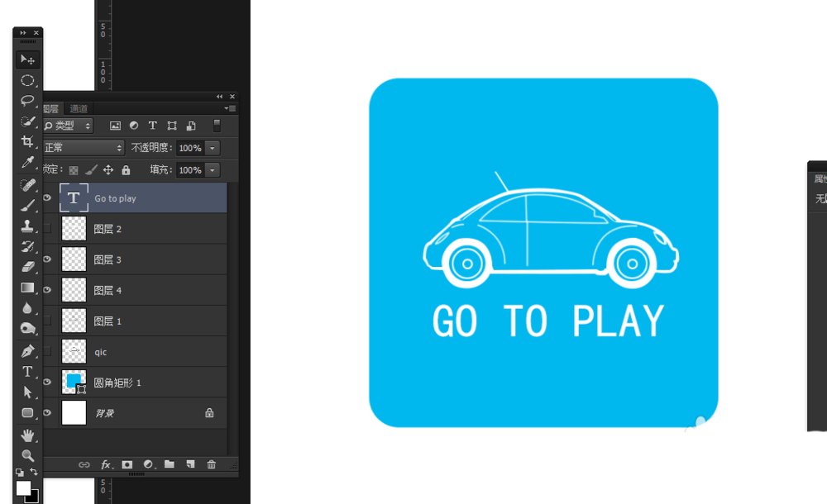The width and height of the screenshot is (827, 504).
Task: Open the blend mode 正常 dropdown
Action: pyautogui.click(x=82, y=148)
